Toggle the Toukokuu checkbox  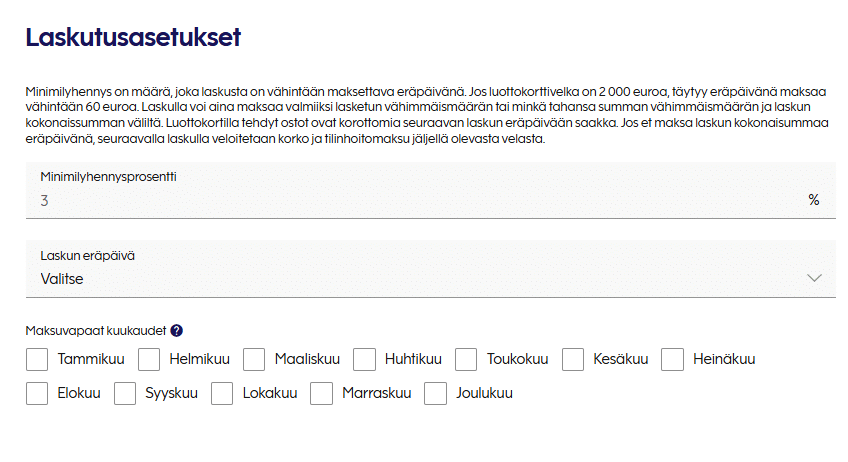(x=466, y=359)
